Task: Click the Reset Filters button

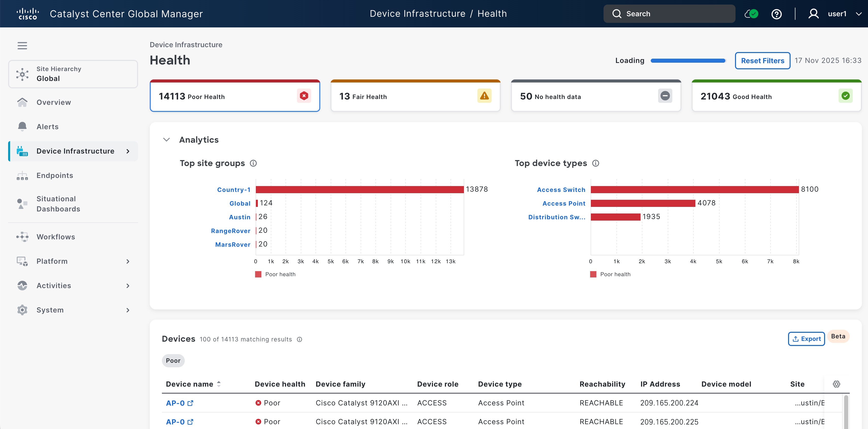Action: 762,61
